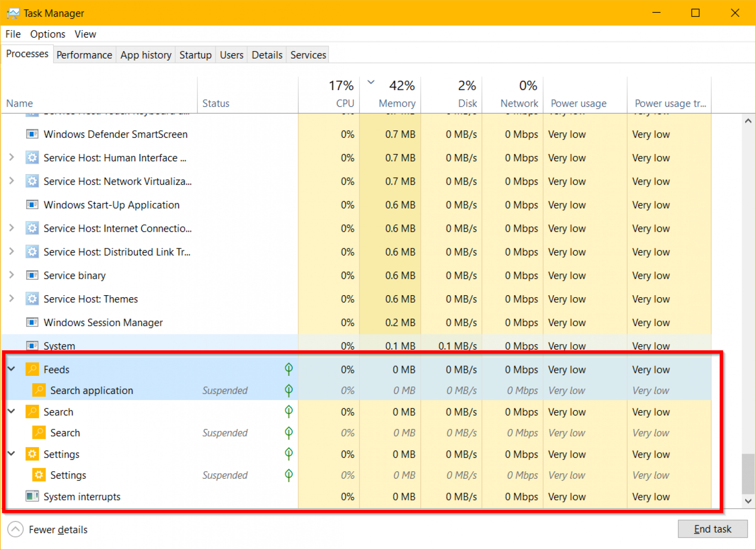Collapse the Feeds process group
Screen dimensions: 756x550
11,369
